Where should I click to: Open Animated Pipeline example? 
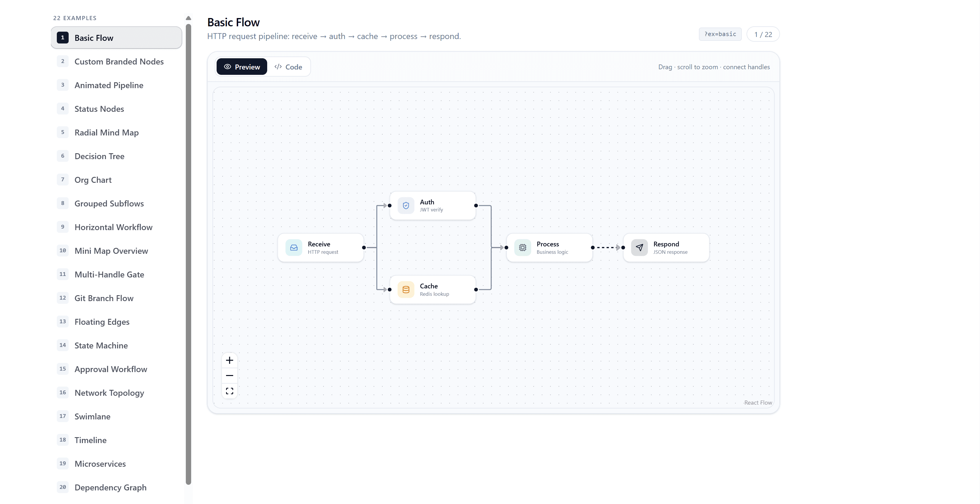point(116,85)
